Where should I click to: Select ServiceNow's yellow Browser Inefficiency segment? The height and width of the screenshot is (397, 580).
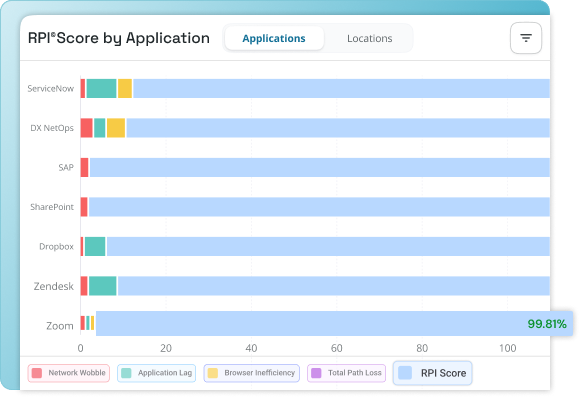(x=125, y=88)
